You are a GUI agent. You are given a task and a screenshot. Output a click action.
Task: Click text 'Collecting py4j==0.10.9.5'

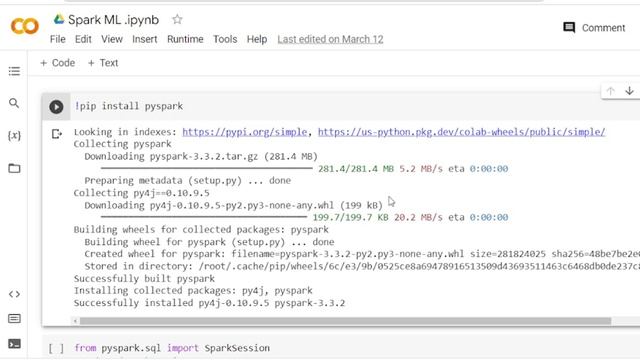(141, 193)
